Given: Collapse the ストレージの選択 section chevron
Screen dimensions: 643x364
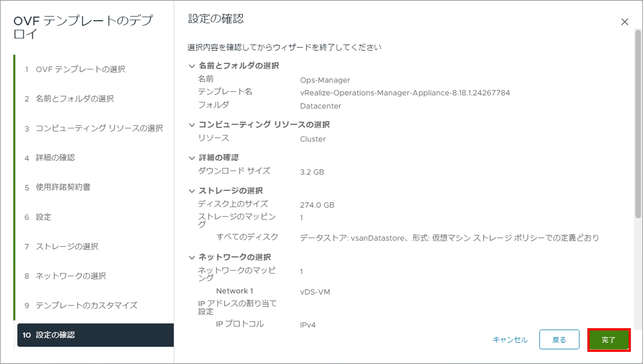Looking at the screenshot, I should coord(192,191).
